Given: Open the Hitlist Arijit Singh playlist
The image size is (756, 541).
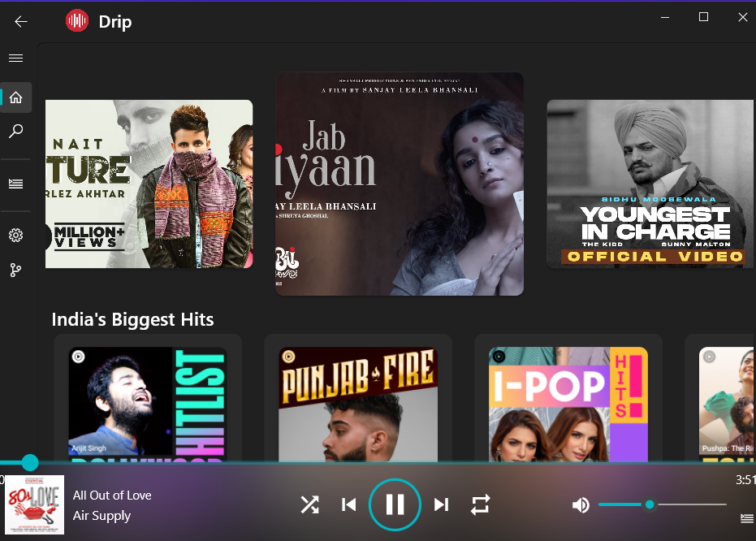Looking at the screenshot, I should click(x=148, y=403).
